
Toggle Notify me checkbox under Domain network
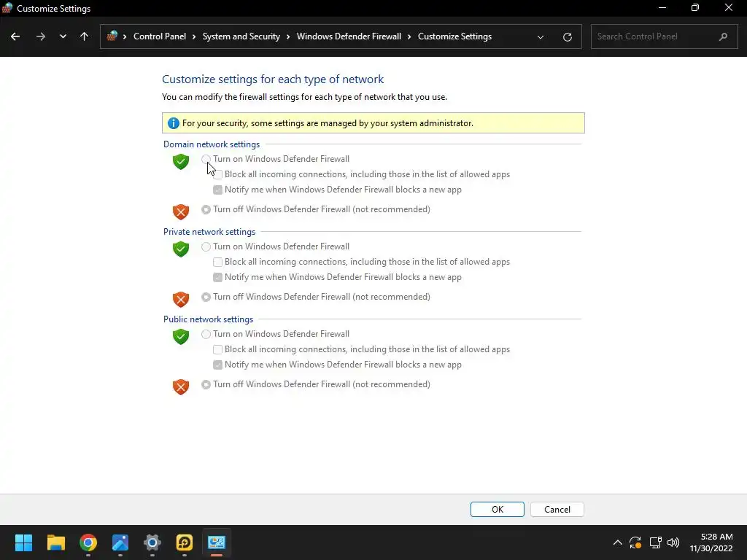(217, 190)
